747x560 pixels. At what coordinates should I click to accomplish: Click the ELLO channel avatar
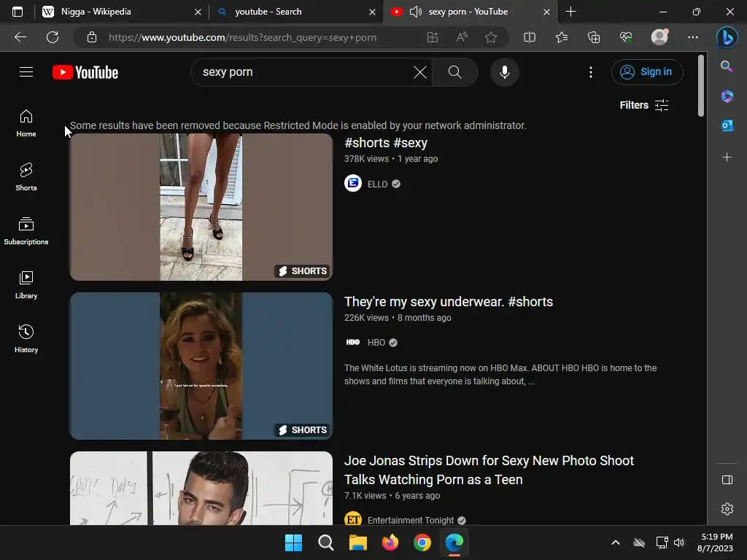click(x=353, y=183)
